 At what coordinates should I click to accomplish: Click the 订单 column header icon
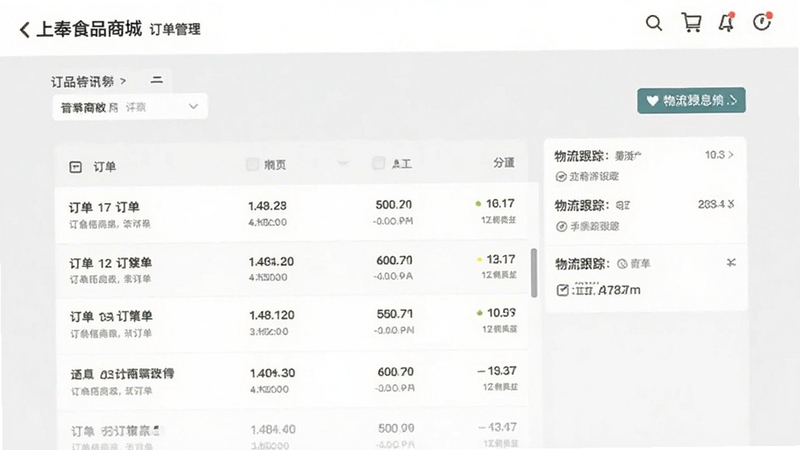pyautogui.click(x=76, y=167)
